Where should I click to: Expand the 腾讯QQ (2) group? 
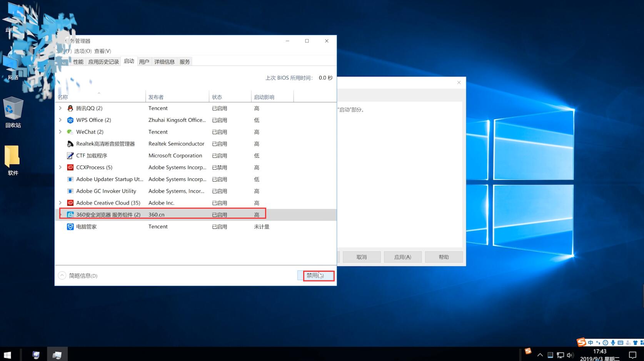[x=60, y=108]
